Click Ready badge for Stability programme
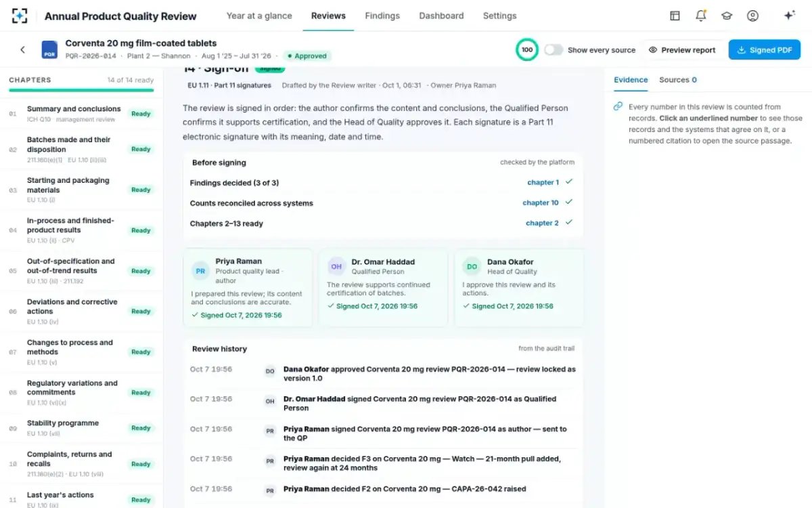The width and height of the screenshot is (812, 508). point(141,428)
